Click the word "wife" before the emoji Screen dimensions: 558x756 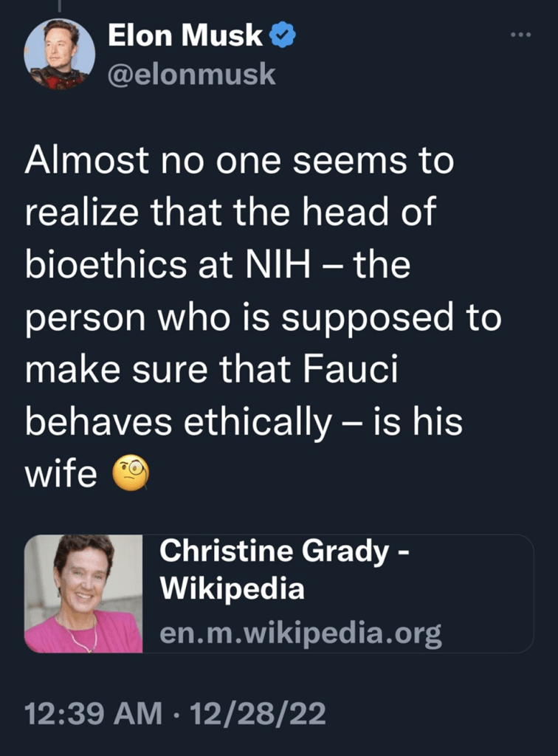(61, 475)
